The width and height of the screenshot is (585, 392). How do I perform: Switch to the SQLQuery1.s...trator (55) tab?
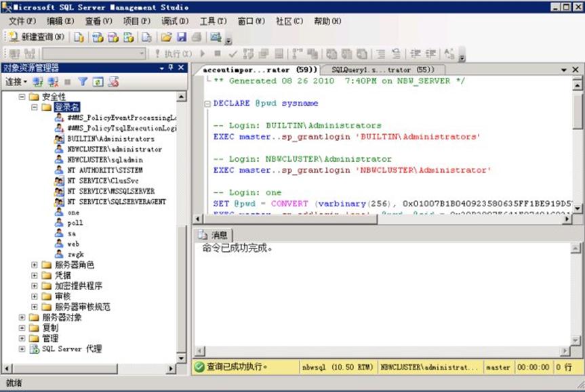pyautogui.click(x=383, y=70)
